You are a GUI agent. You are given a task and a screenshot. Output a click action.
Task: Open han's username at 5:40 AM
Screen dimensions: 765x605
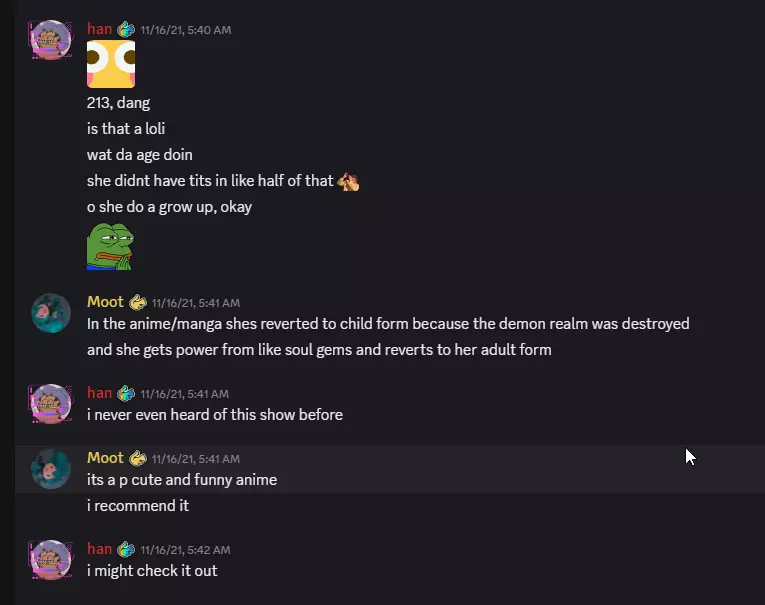[100, 29]
